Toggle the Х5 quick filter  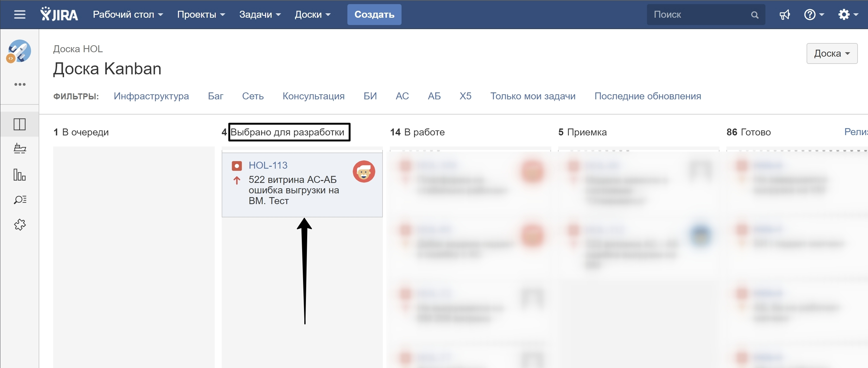pos(465,96)
